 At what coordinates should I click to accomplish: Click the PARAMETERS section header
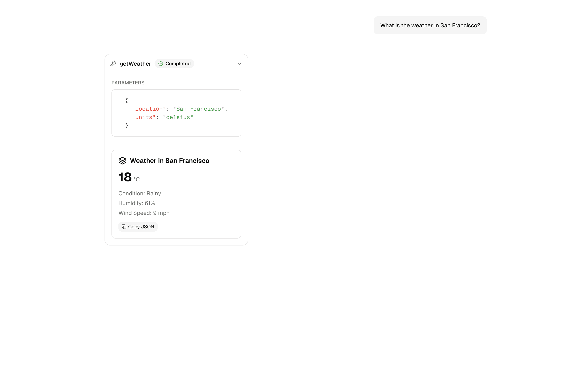pyautogui.click(x=128, y=83)
